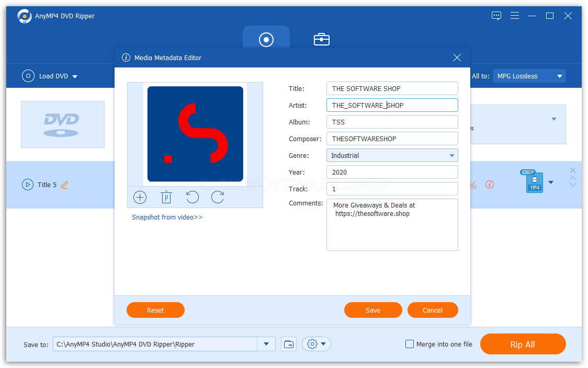This screenshot has height=368, width=588.
Task: Open the Toolbox tab briefcase icon
Action: (321, 39)
